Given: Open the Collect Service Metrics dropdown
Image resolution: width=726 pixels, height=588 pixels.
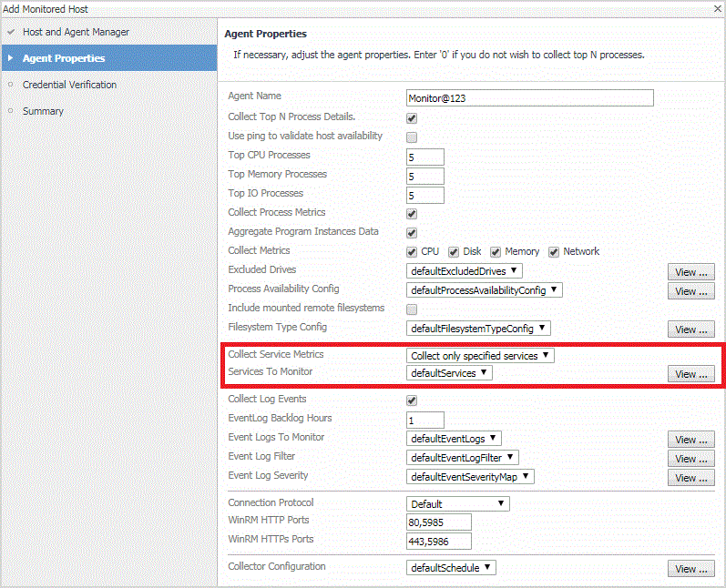Looking at the screenshot, I should coord(480,355).
